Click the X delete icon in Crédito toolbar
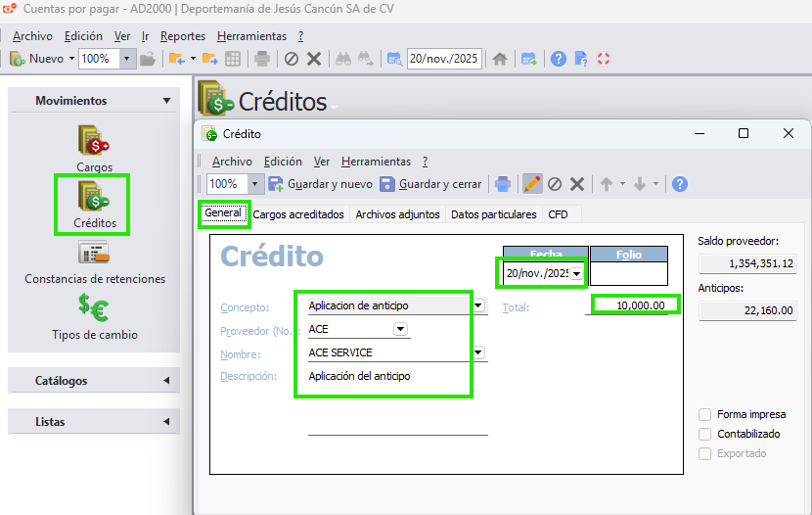Screen dimensions: 812x515 (577, 184)
